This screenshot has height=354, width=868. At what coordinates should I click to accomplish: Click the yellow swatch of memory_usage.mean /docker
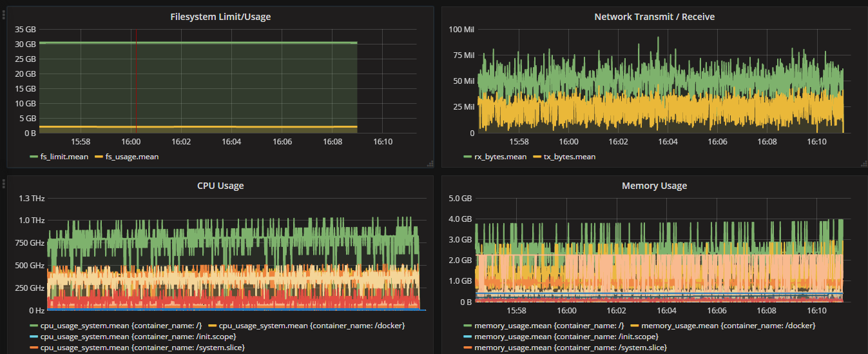635,326
